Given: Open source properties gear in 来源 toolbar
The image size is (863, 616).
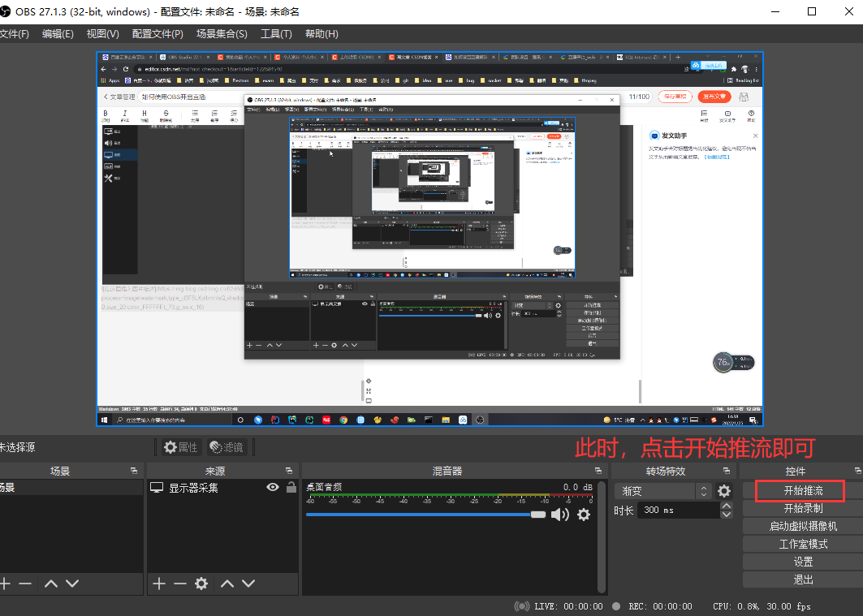Looking at the screenshot, I should [201, 584].
